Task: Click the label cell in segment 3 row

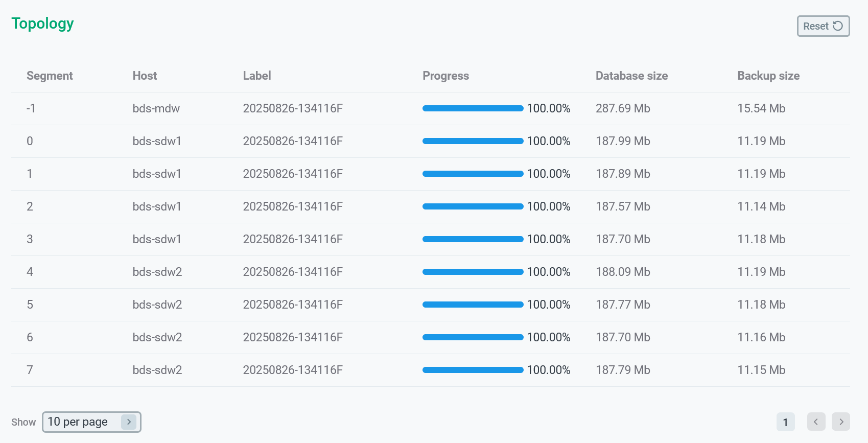Action: tap(292, 239)
